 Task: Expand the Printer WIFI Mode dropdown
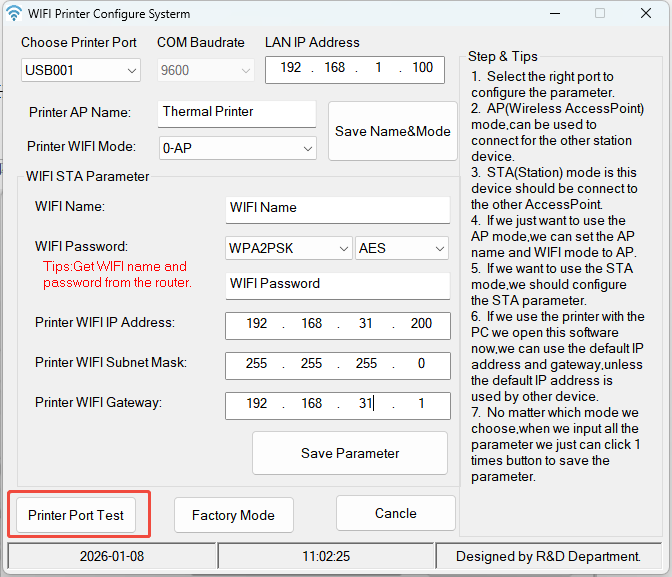point(238,148)
